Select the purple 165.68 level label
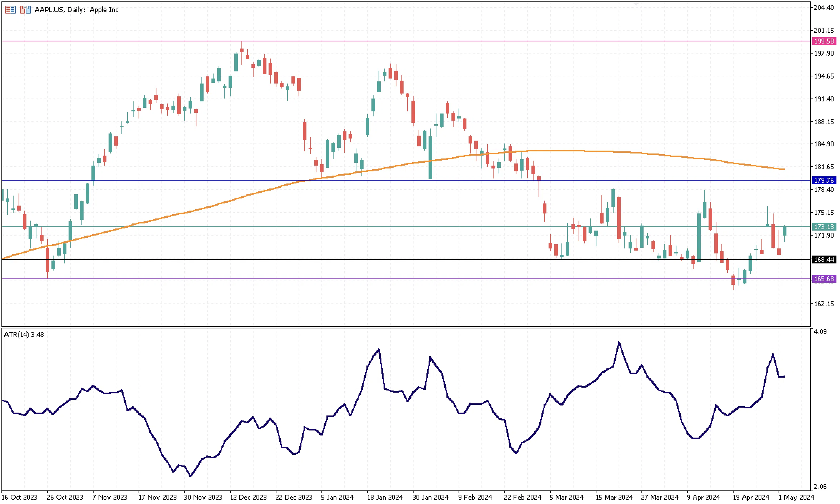The height and width of the screenshot is (504, 840). [x=824, y=279]
